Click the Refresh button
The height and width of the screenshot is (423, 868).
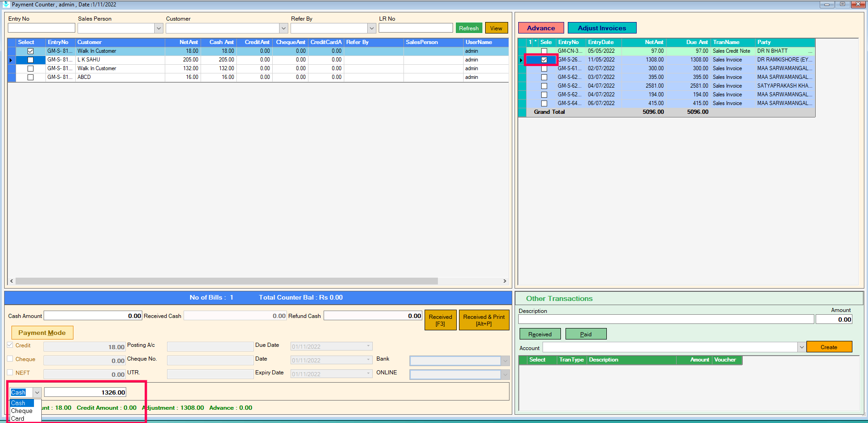tap(469, 28)
